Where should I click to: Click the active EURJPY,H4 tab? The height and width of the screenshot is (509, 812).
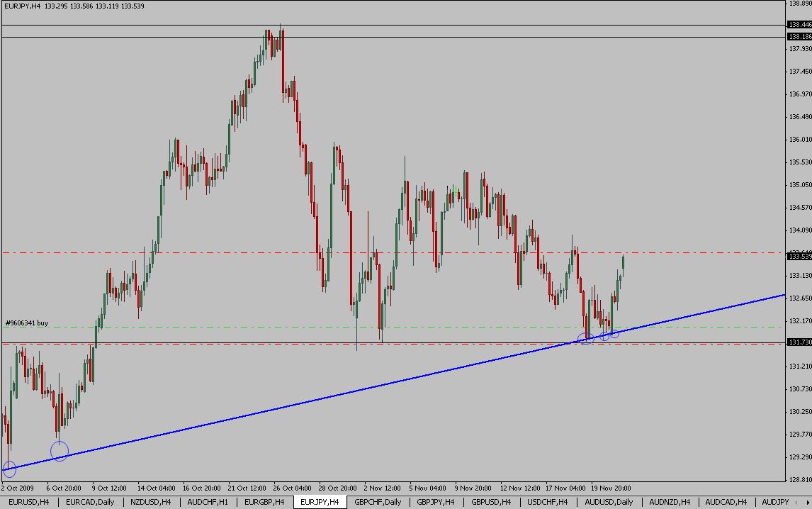tap(320, 502)
